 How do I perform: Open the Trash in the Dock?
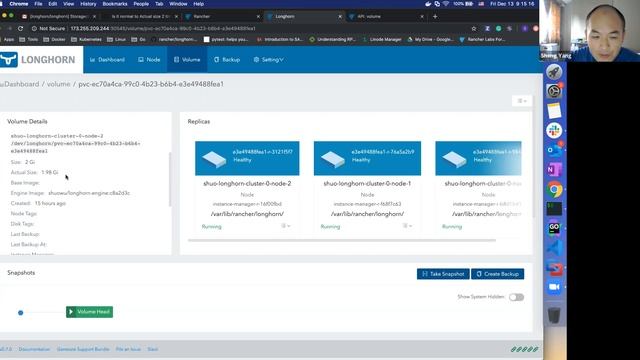click(x=554, y=315)
